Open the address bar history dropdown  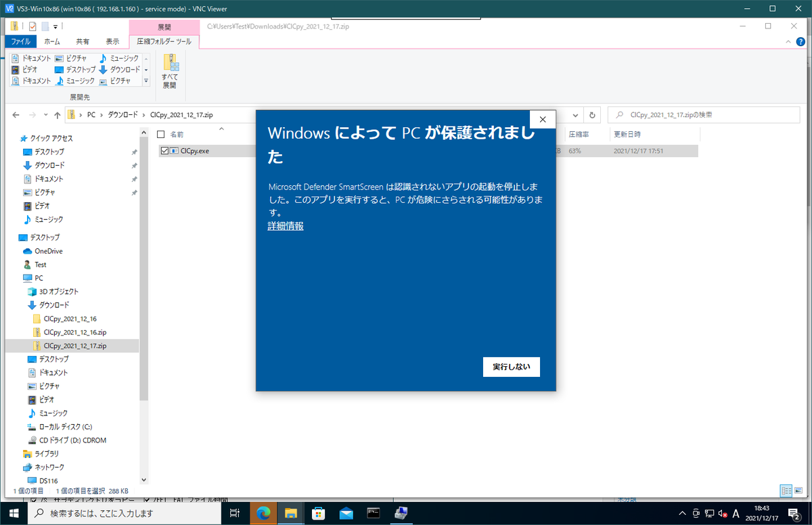pos(576,115)
